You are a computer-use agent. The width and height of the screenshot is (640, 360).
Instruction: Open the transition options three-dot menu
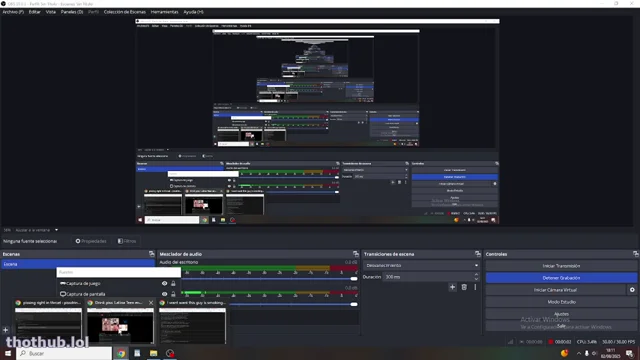(x=475, y=287)
